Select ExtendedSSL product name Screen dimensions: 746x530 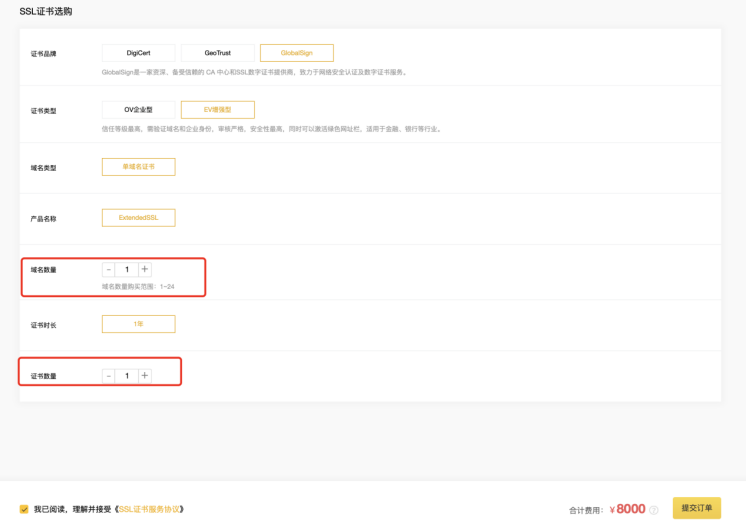pyautogui.click(x=139, y=217)
